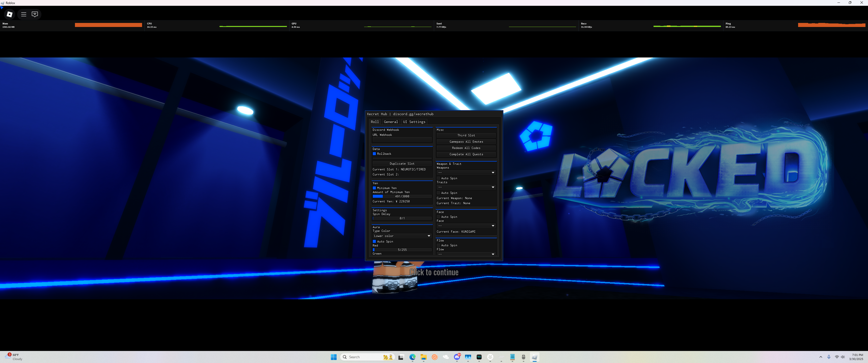Open the hamburger list menu icon
Image resolution: width=868 pixels, height=363 pixels.
(x=23, y=14)
